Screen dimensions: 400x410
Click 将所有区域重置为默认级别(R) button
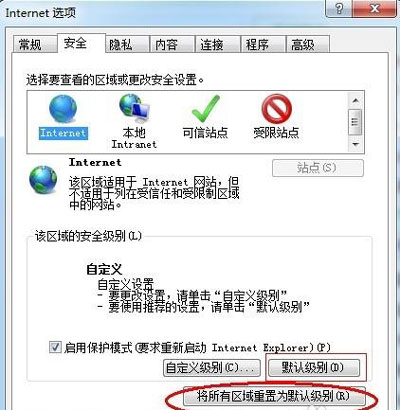274,396
